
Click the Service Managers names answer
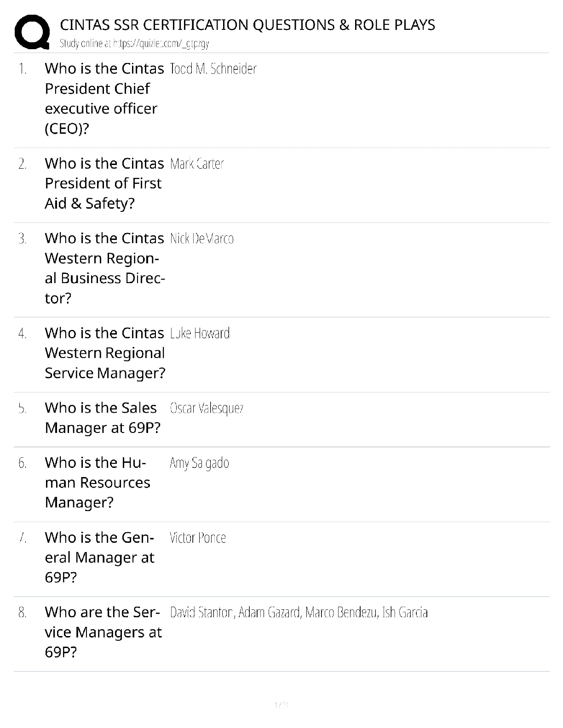click(x=299, y=613)
